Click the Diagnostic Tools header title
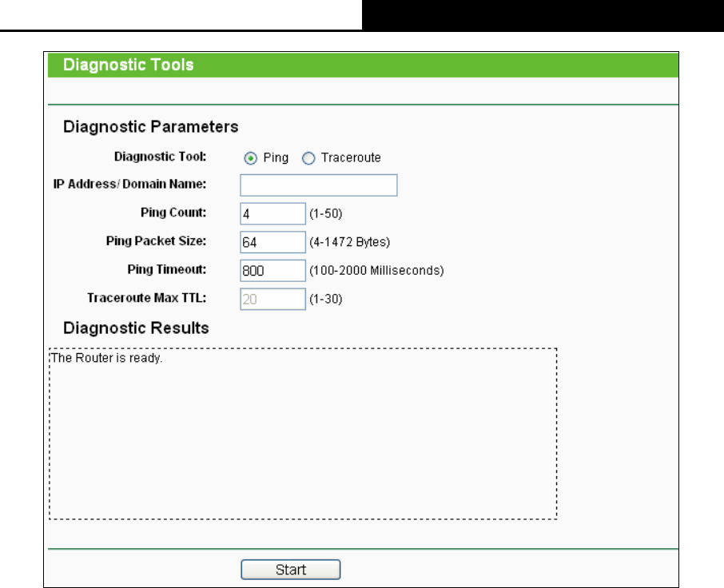This screenshot has width=724, height=588. [x=129, y=65]
